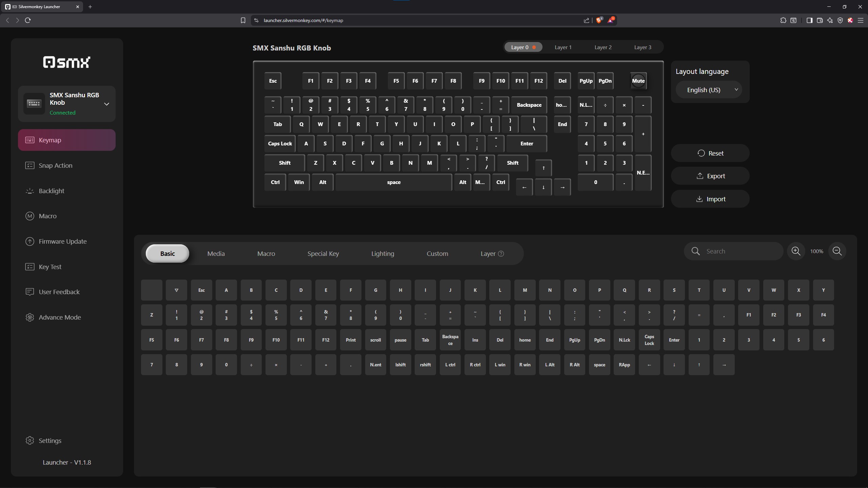Open browser hamburger menu
Image resolution: width=868 pixels, height=488 pixels.
(x=860, y=20)
